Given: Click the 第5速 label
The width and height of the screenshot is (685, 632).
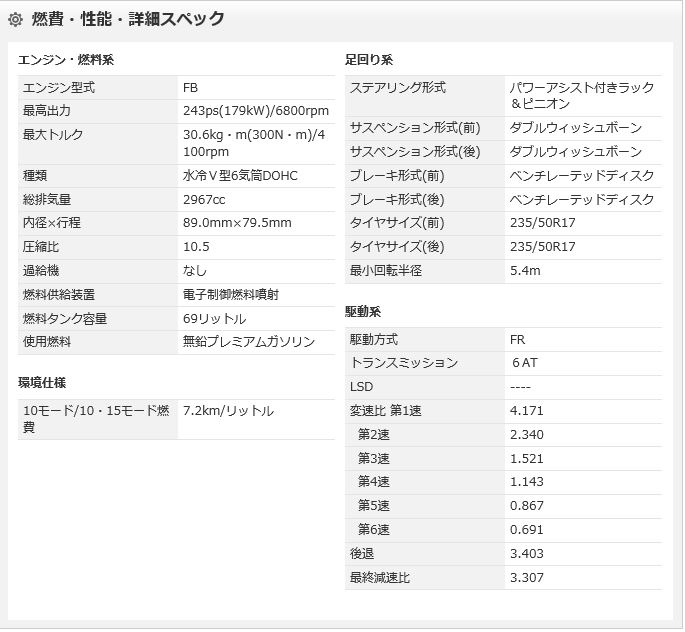Looking at the screenshot, I should point(374,506).
